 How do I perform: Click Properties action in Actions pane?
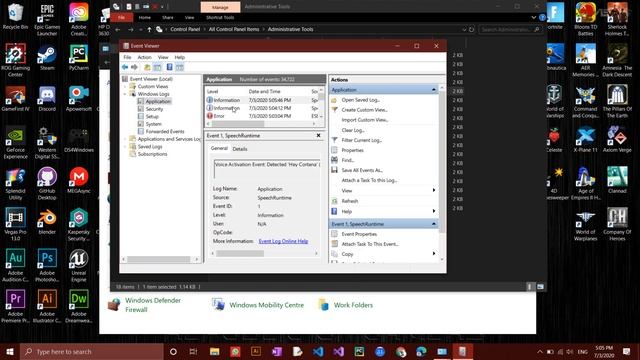coord(352,150)
